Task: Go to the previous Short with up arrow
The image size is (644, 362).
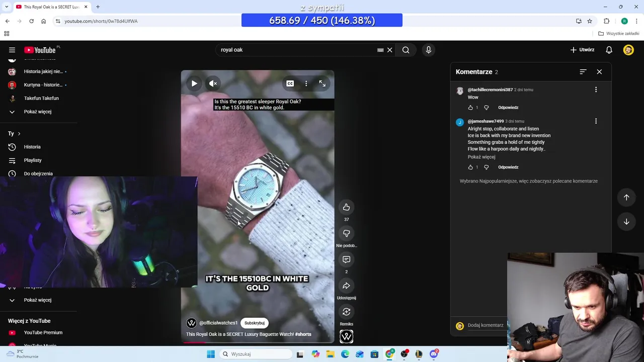Action: coord(626,198)
